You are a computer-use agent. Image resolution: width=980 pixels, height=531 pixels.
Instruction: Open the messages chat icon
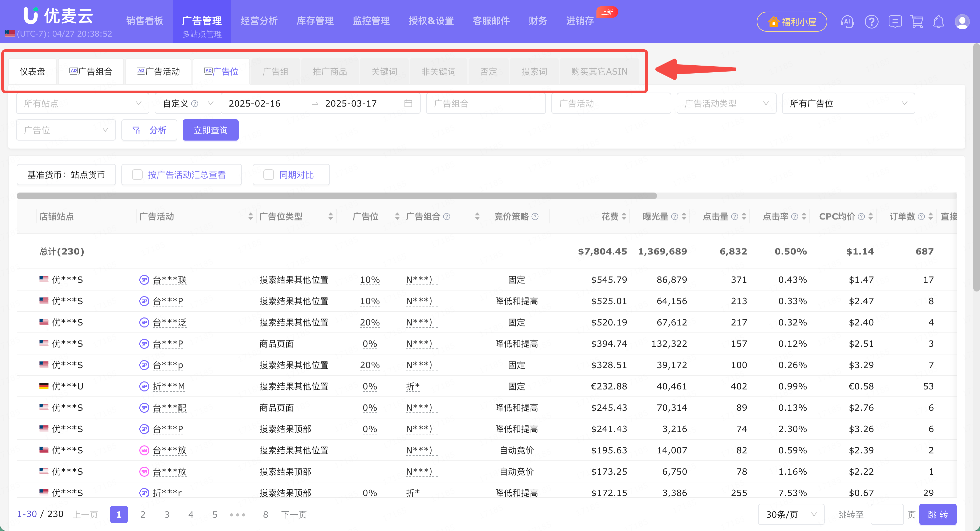click(895, 22)
